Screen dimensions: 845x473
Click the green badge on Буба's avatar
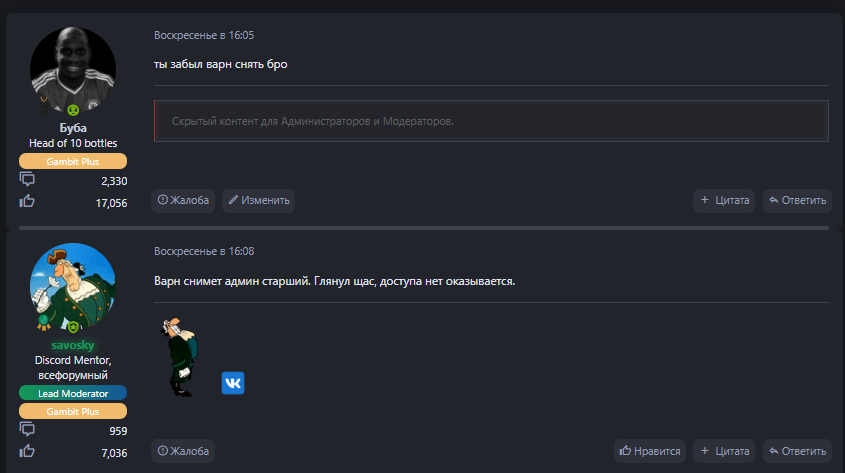(73, 109)
